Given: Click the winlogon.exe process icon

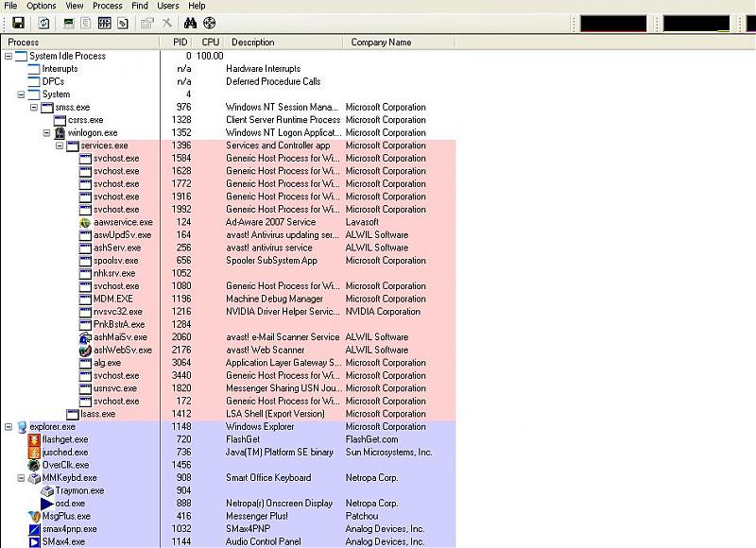Looking at the screenshot, I should point(60,132).
